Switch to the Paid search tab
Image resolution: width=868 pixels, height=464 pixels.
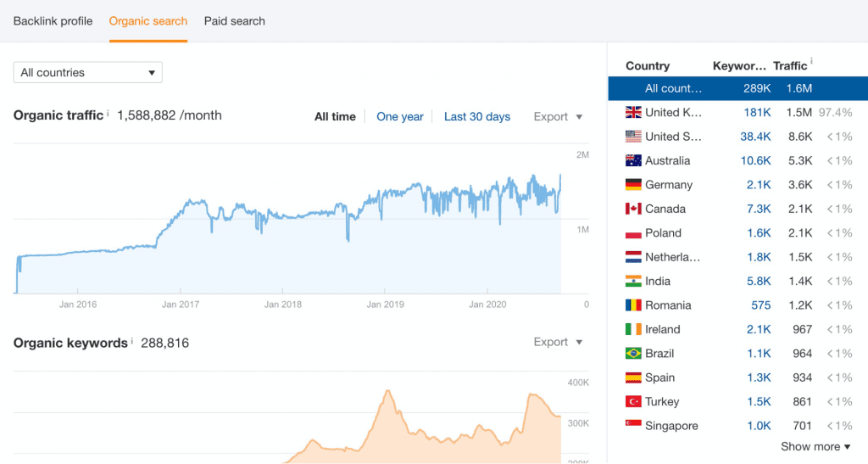(235, 21)
